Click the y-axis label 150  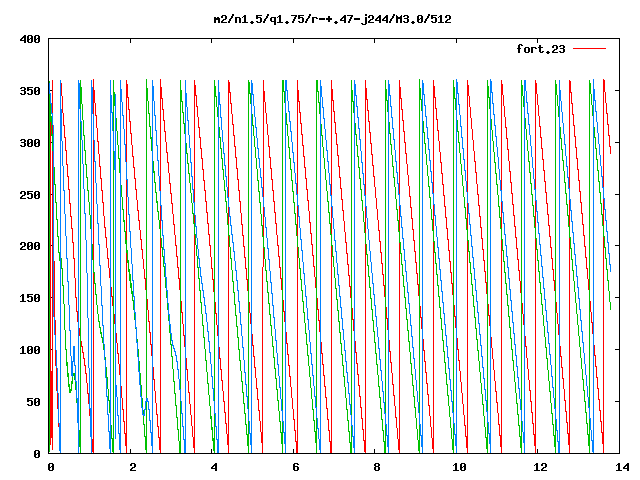click(30, 298)
